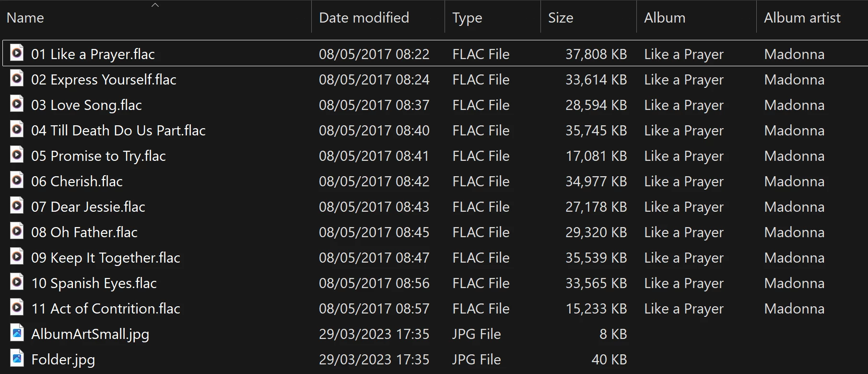Click the 10 Spanish Eyes.flac file icon
Viewport: 868px width, 374px height.
click(x=17, y=282)
